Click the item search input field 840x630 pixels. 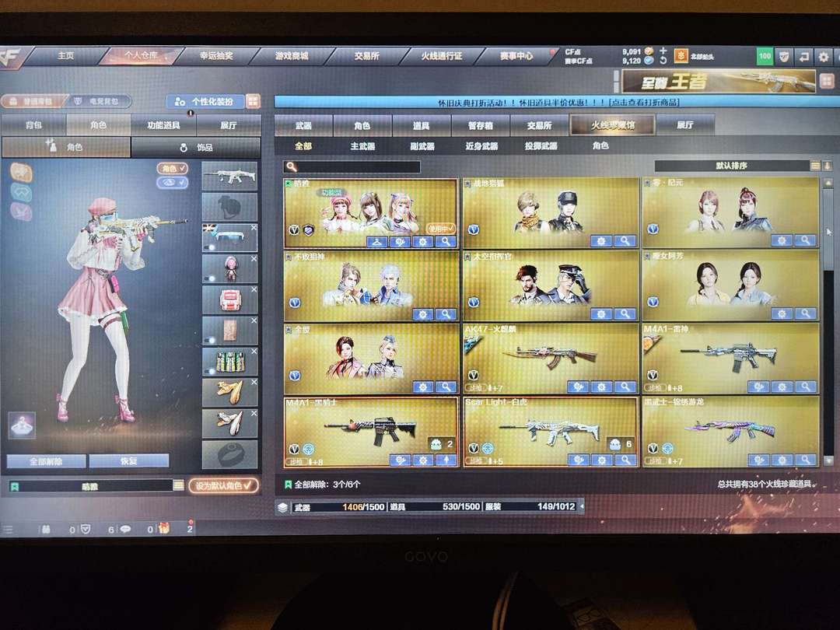pos(352,166)
